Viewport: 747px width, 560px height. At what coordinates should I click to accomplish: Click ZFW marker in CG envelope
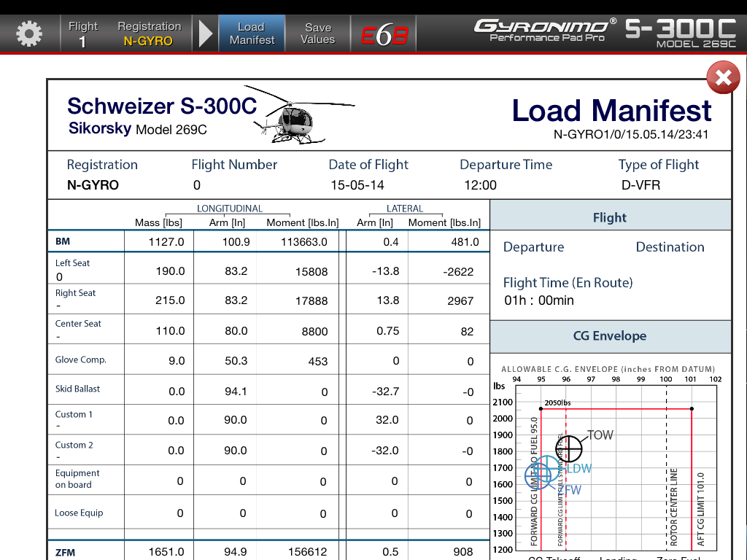(x=538, y=475)
